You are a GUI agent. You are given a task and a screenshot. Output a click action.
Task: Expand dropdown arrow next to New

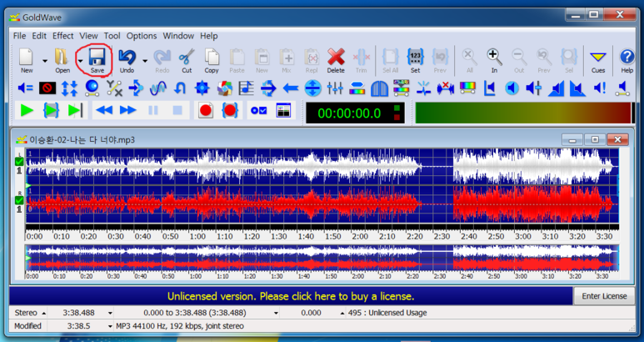coord(44,60)
